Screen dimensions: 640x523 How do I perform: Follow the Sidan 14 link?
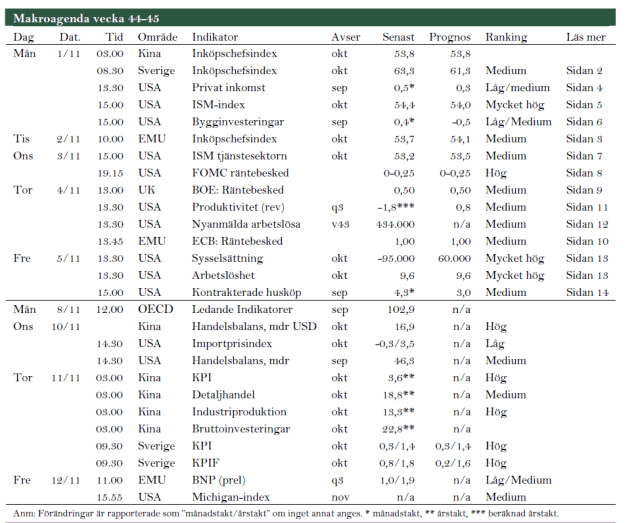[x=586, y=291]
